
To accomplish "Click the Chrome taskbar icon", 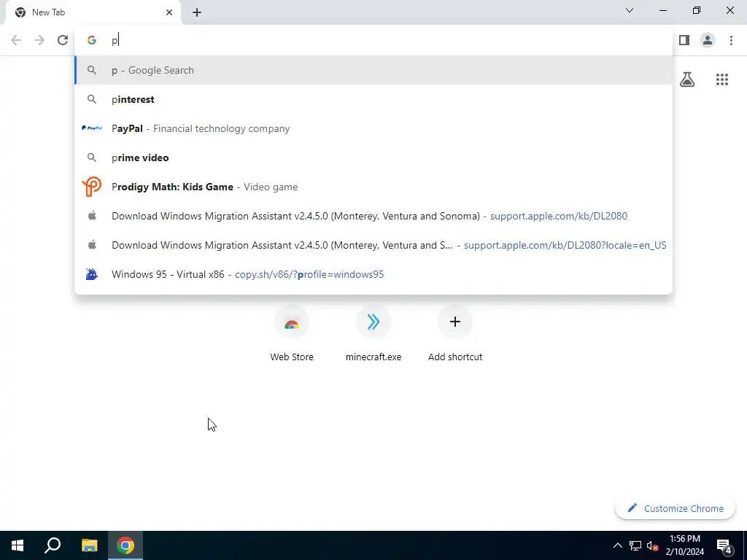I will pyautogui.click(x=125, y=545).
